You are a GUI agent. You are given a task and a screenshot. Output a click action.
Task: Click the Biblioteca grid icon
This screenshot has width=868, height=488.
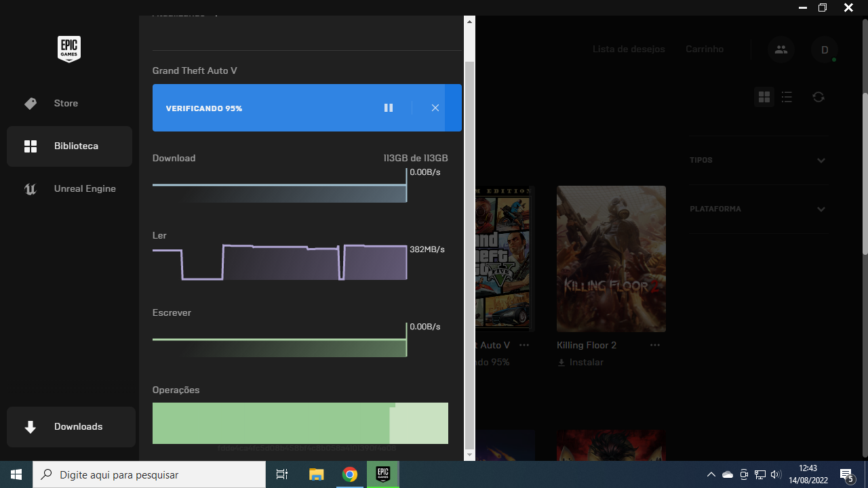pyautogui.click(x=31, y=146)
